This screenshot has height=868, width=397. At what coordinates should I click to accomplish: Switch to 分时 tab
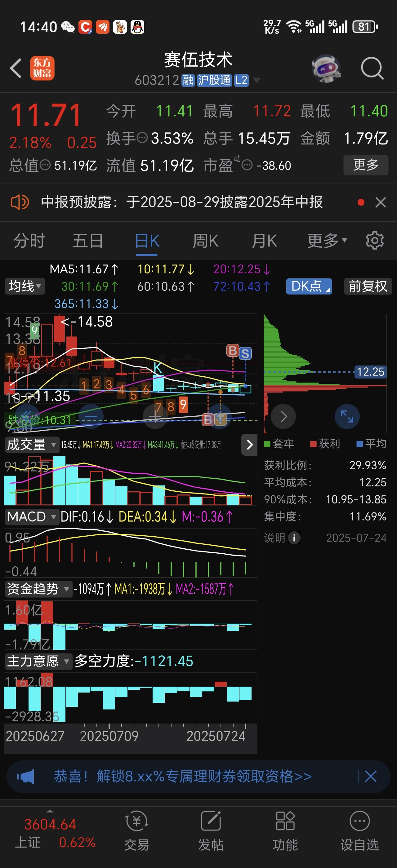point(29,241)
